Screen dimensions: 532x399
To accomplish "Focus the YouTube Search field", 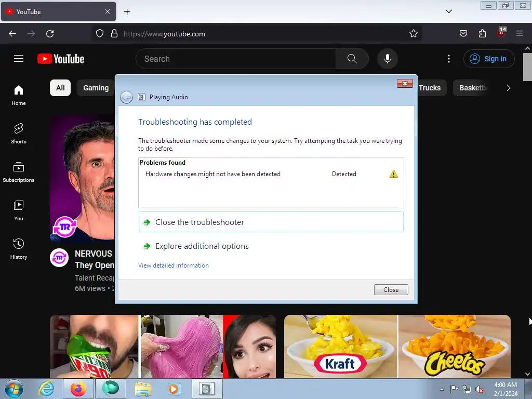I will click(x=236, y=59).
